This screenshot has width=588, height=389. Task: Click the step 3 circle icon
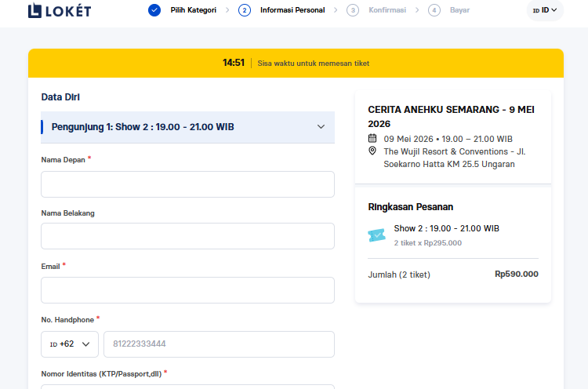(353, 10)
